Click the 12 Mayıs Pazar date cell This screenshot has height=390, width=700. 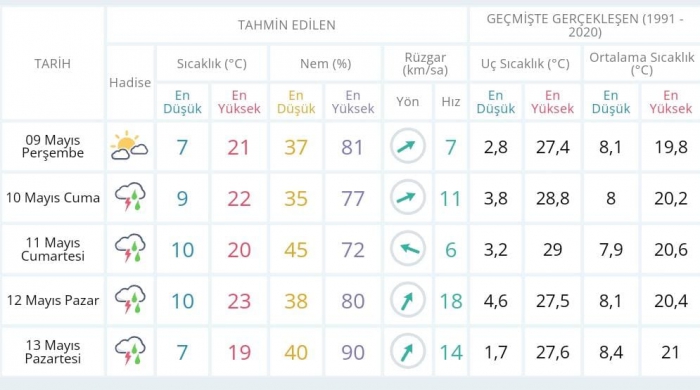[x=53, y=300]
